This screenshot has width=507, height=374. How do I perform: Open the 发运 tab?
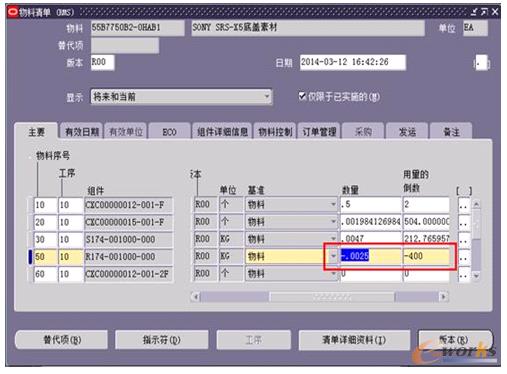point(407,132)
